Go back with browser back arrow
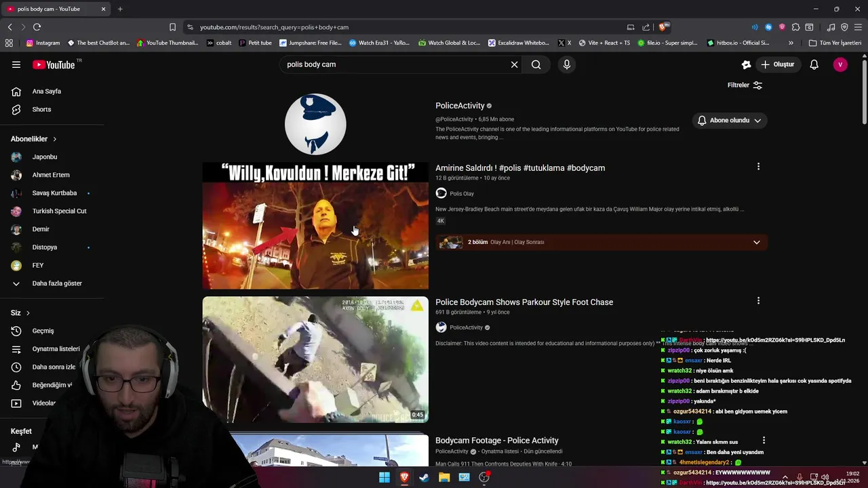This screenshot has height=488, width=868. tap(9, 27)
